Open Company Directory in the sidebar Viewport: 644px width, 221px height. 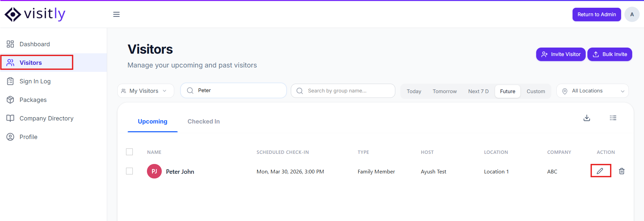point(53,118)
